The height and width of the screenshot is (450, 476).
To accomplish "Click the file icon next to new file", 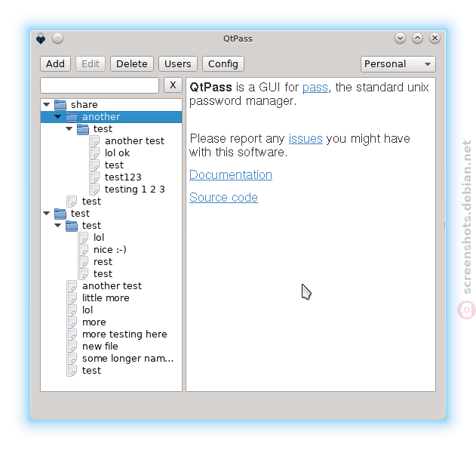I will click(72, 347).
